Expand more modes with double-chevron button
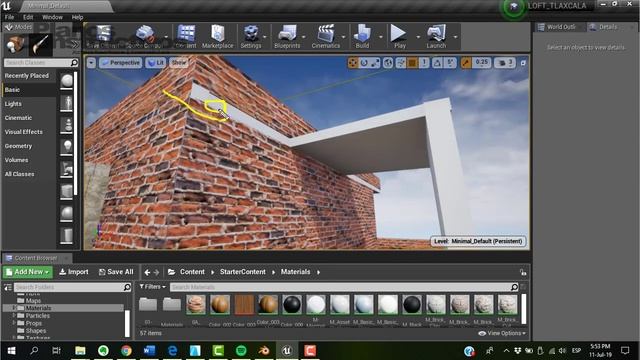Viewport: 640px width, 360px height. click(x=74, y=44)
